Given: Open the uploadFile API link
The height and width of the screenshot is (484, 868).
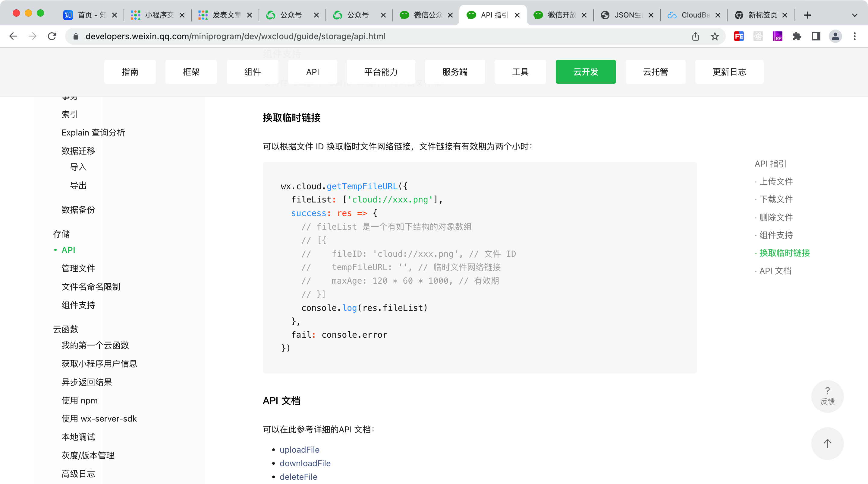Looking at the screenshot, I should (299, 450).
